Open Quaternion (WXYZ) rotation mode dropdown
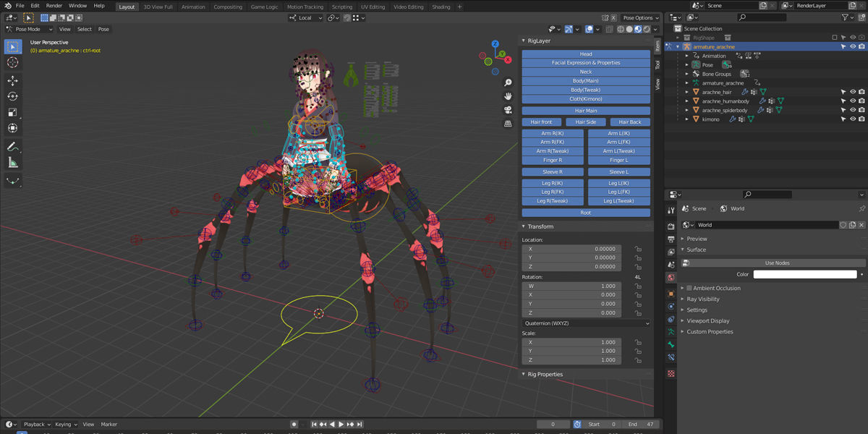The height and width of the screenshot is (434, 868). coord(586,323)
